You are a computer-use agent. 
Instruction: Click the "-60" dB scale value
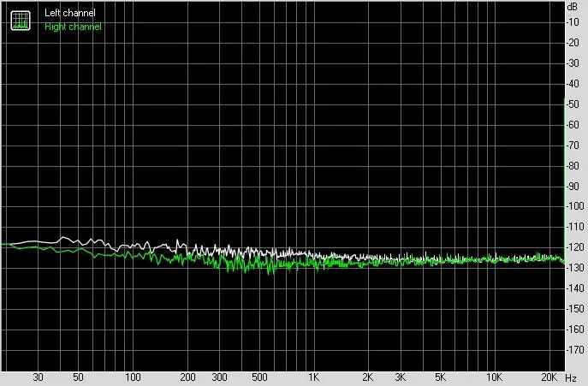tap(573, 125)
